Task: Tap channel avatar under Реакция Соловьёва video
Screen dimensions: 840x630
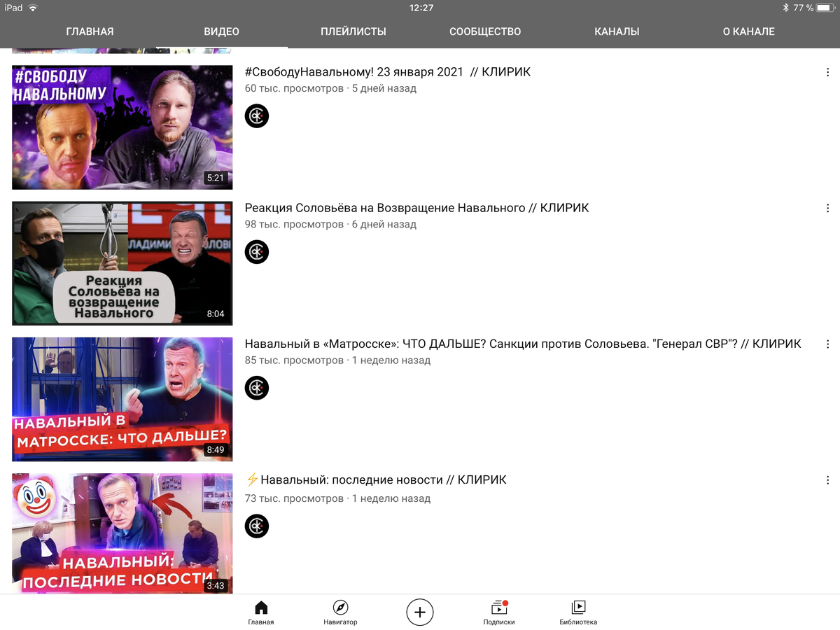Action: [257, 251]
